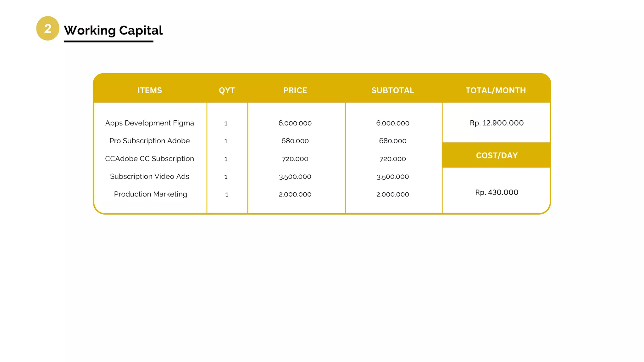Click the PRICE column header
Image resolution: width=644 pixels, height=362 pixels.
[295, 90]
